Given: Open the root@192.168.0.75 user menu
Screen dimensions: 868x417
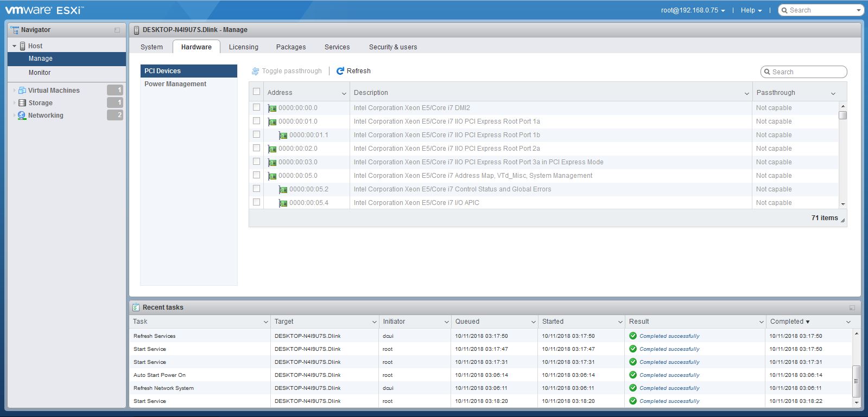Looking at the screenshot, I should 693,10.
